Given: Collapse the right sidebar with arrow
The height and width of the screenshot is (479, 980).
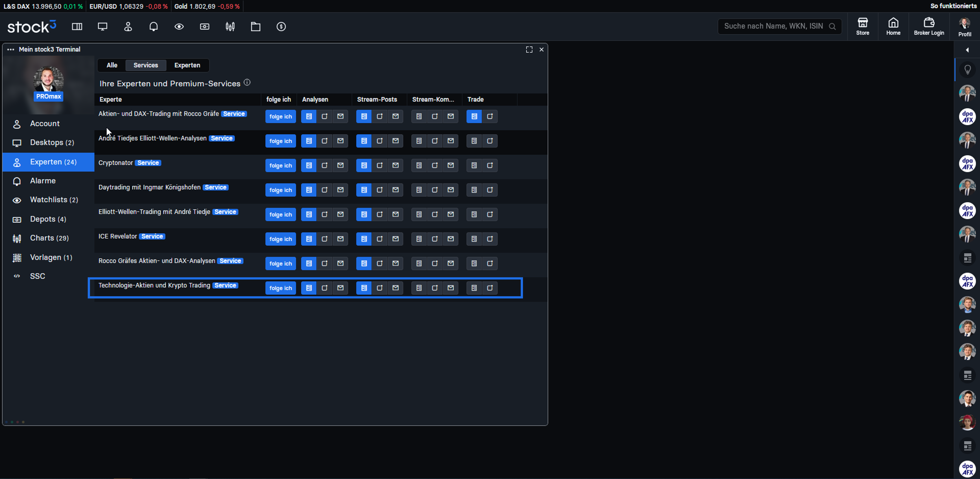Looking at the screenshot, I should click(967, 50).
